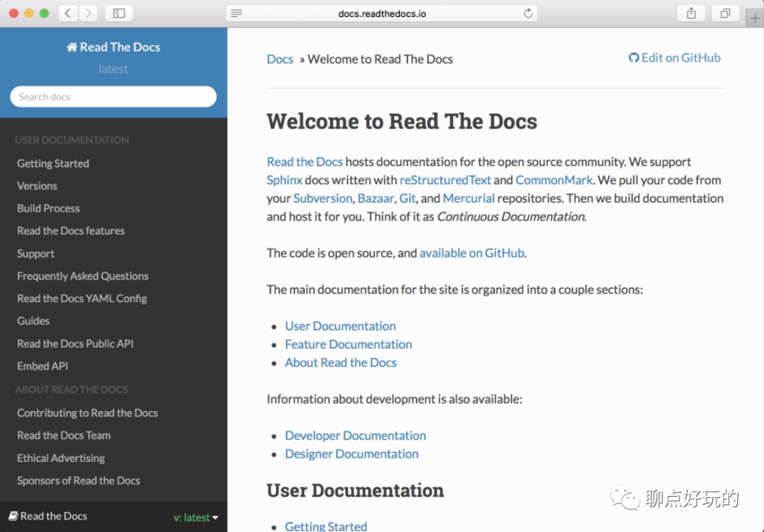Go forward with Safari's forward arrow
Screen dimensions: 764x532
pyautogui.click(x=88, y=13)
